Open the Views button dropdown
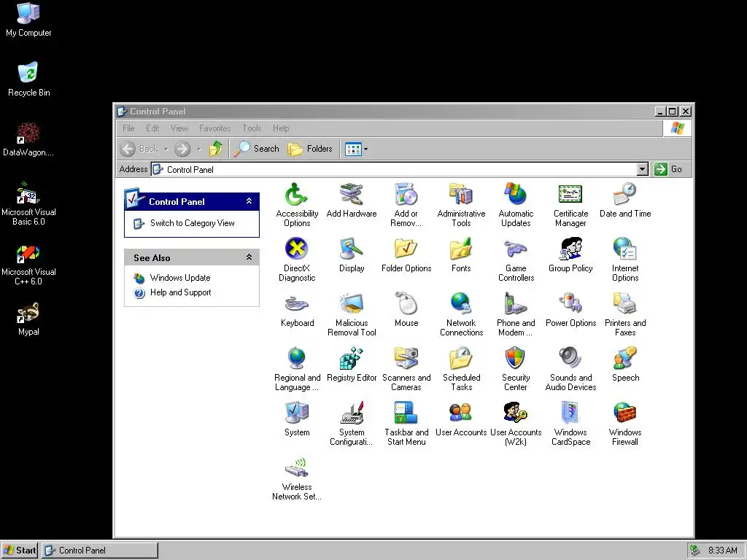The width and height of the screenshot is (747, 560). 366,149
